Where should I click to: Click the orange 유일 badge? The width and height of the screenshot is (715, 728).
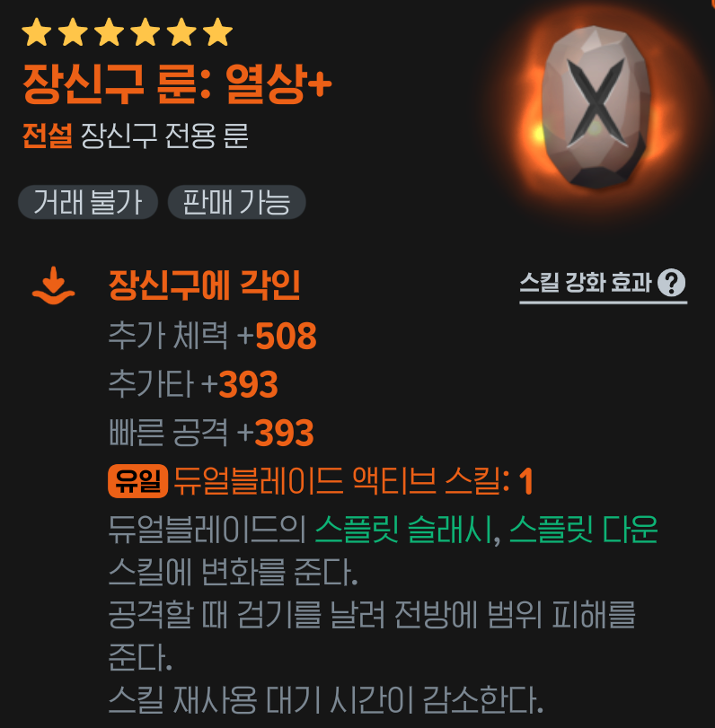coord(137,481)
